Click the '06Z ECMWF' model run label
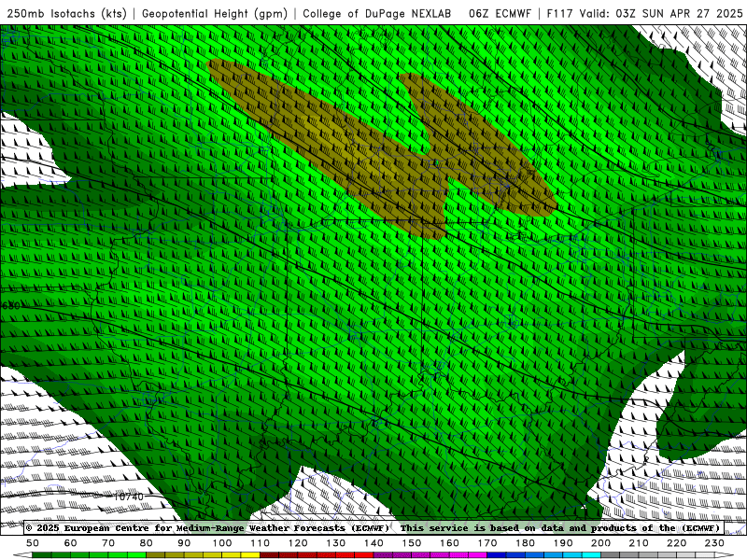Screen dimensions: 747x560 coord(500,13)
